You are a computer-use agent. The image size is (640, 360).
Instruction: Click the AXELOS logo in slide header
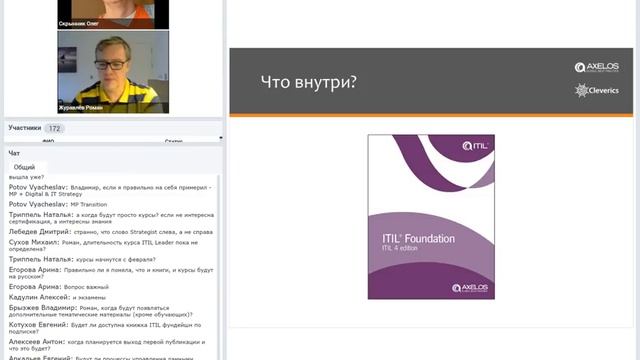coord(597,67)
